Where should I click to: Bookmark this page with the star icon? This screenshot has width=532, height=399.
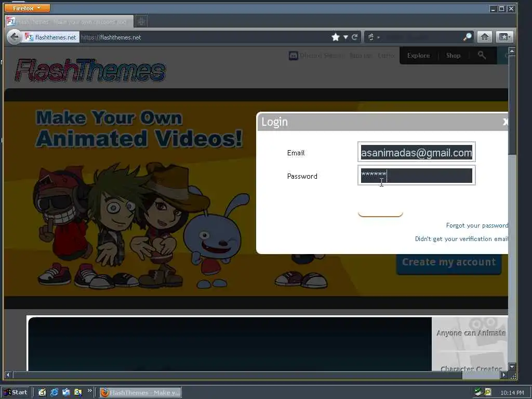(336, 37)
